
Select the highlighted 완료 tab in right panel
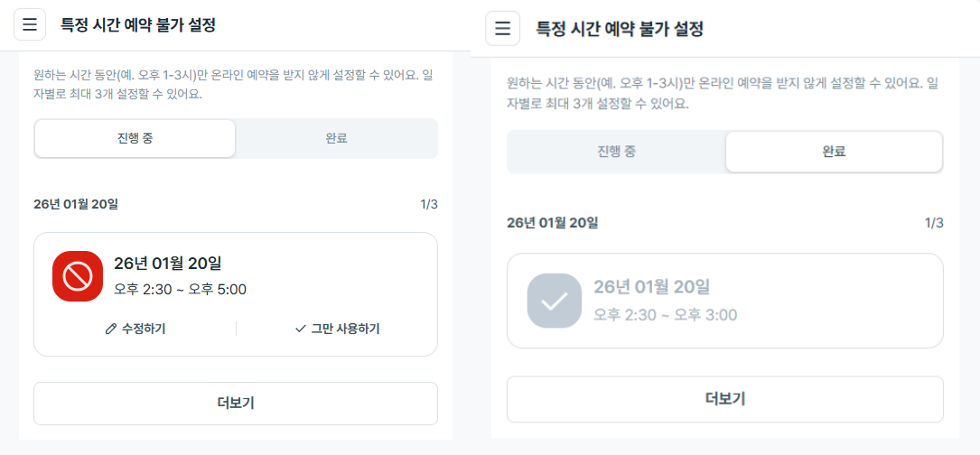coord(834,152)
